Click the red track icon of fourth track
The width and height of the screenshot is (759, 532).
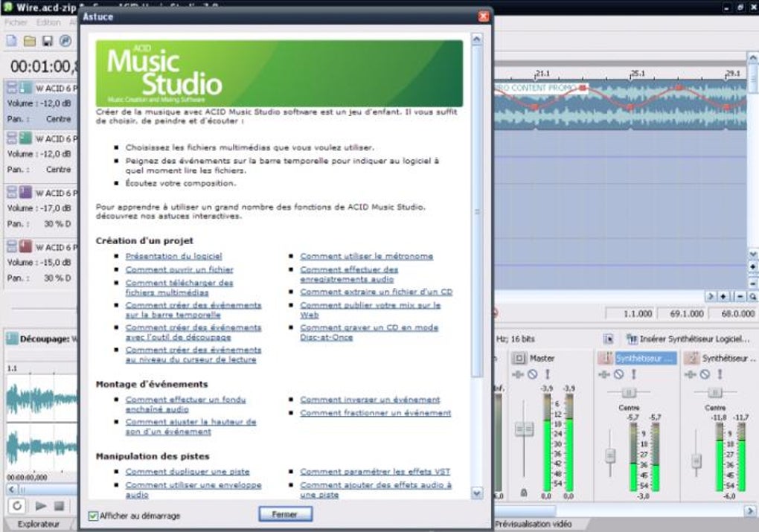(x=25, y=247)
